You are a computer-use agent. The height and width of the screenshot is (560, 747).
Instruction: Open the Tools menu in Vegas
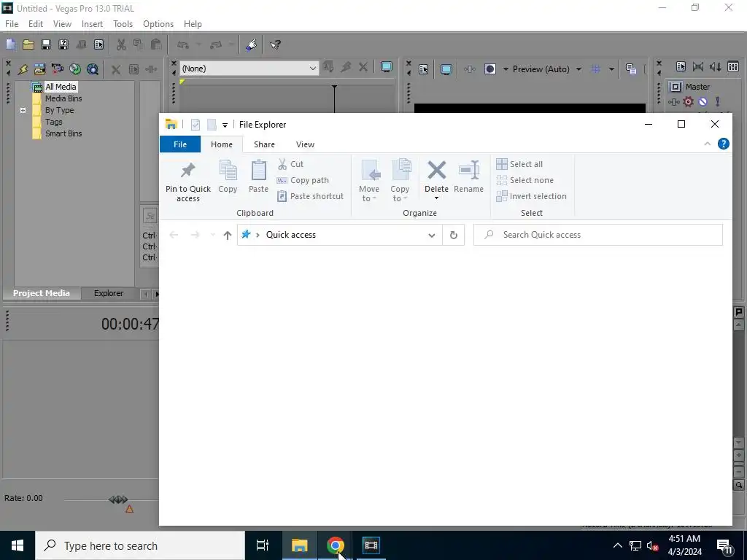coord(123,24)
